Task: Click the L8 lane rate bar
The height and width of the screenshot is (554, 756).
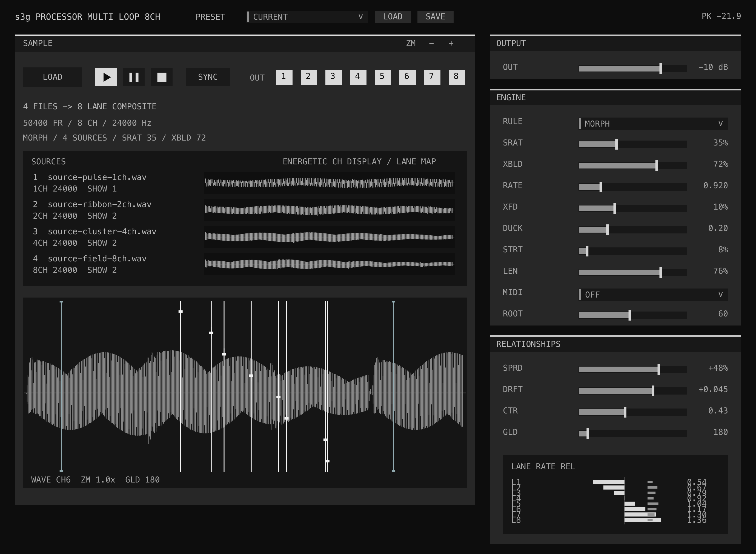Action: click(x=643, y=520)
